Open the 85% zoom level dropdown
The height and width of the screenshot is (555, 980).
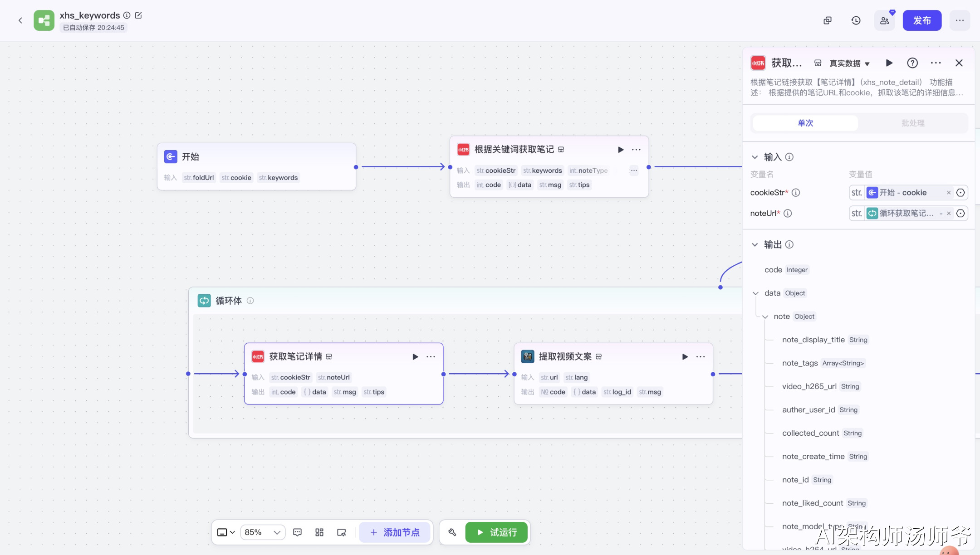pyautogui.click(x=263, y=532)
